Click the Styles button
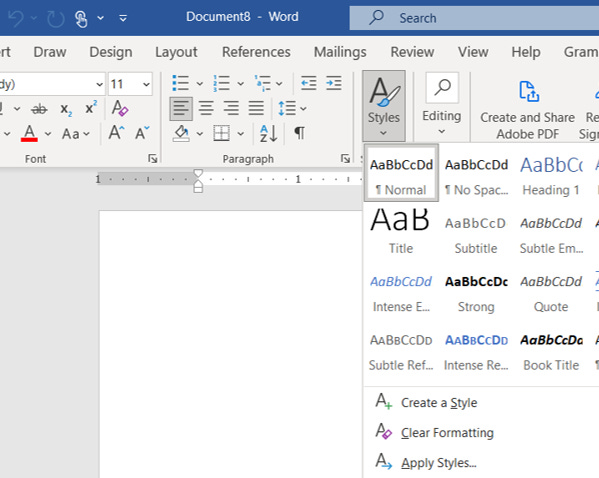Screen dimensions: 599x478 click(x=384, y=106)
